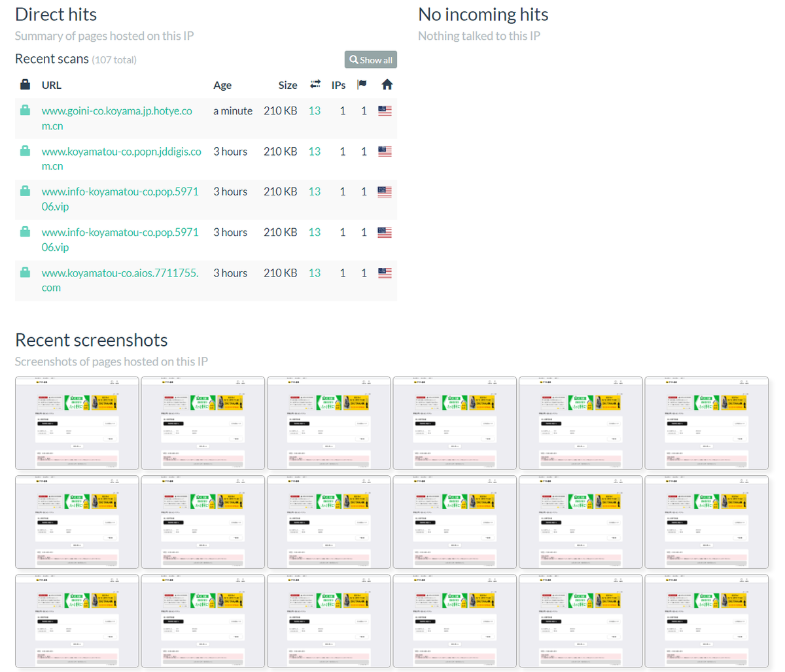
Task: Click the lock icon beside www.koyamatou-co.aios.7711755.com
Action: (25, 273)
